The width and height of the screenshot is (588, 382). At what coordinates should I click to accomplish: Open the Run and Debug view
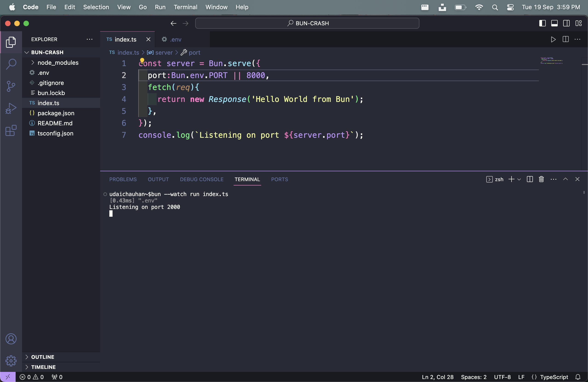coord(11,108)
